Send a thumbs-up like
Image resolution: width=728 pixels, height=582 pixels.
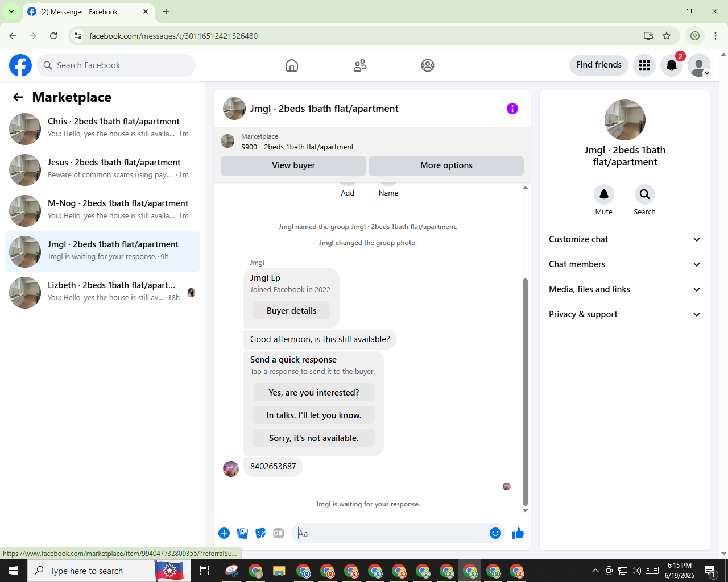click(518, 533)
